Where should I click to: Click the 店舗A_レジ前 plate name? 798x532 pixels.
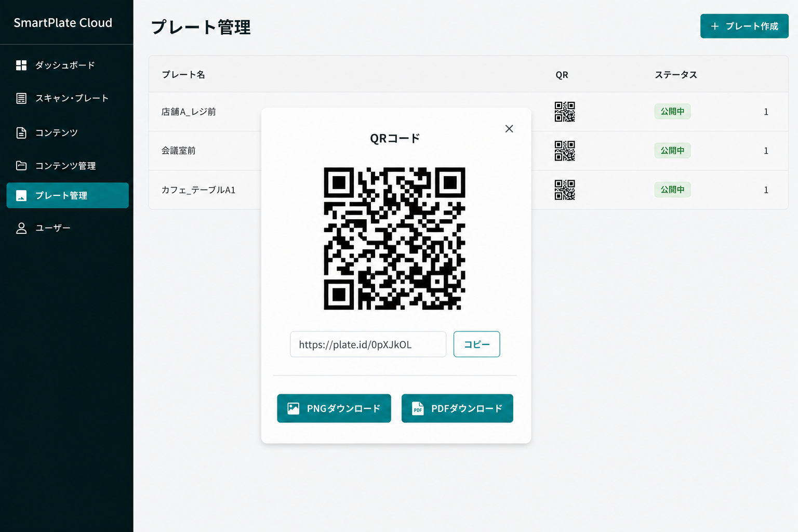[189, 112]
